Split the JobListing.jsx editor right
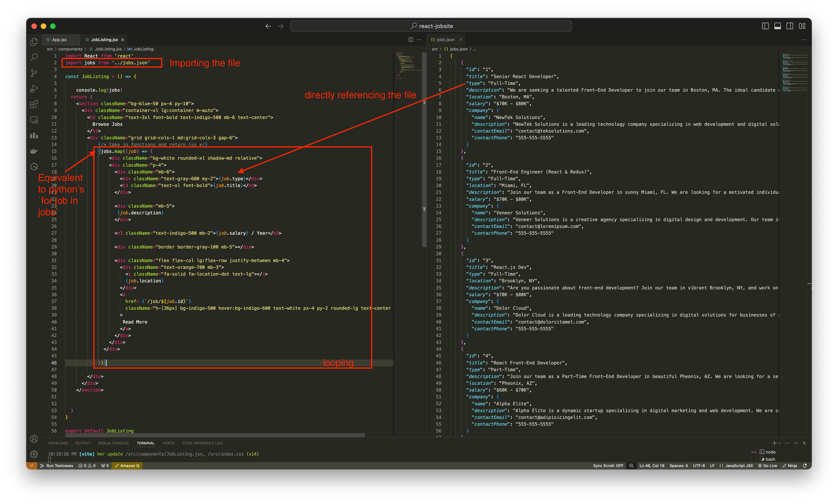 click(x=411, y=40)
